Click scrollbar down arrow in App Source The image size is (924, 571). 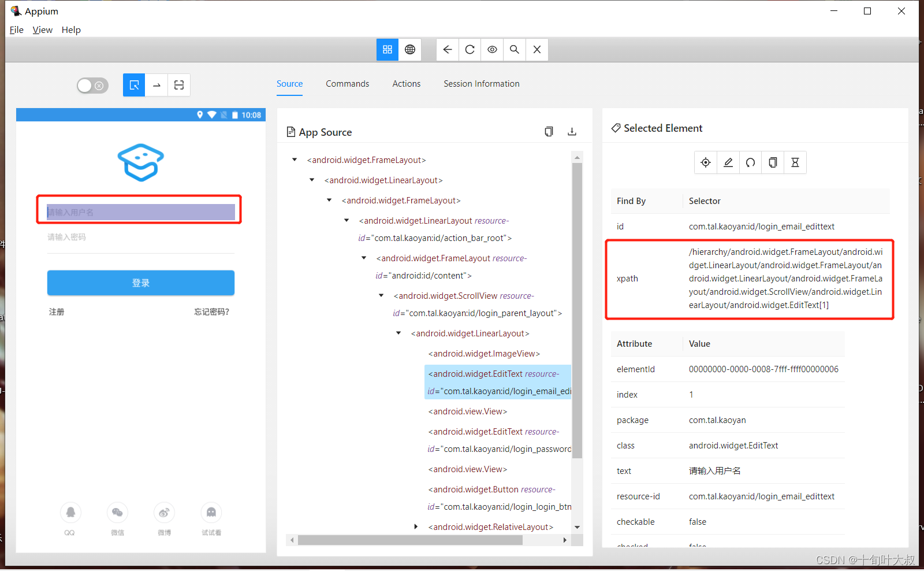pos(577,527)
